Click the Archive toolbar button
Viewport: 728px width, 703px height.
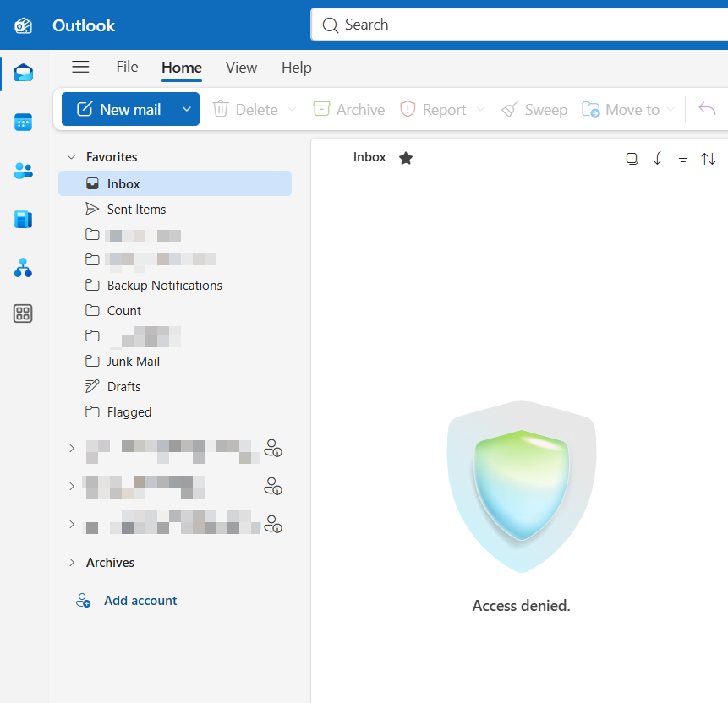point(349,110)
